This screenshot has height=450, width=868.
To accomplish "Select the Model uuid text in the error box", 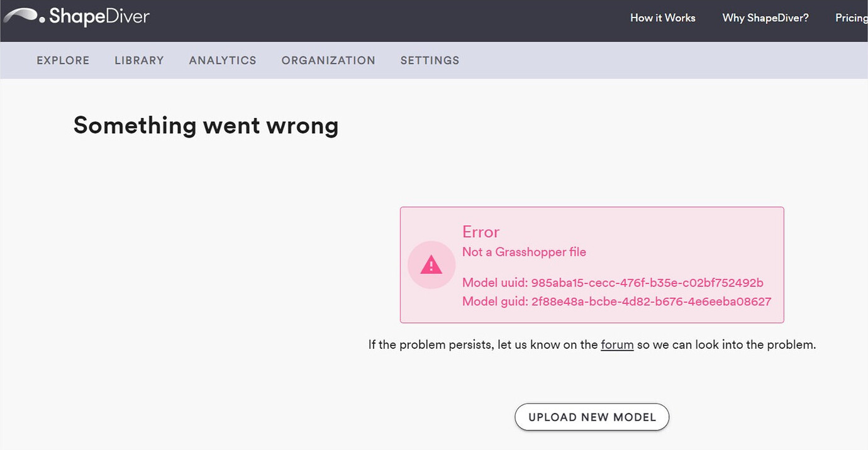I will click(613, 282).
